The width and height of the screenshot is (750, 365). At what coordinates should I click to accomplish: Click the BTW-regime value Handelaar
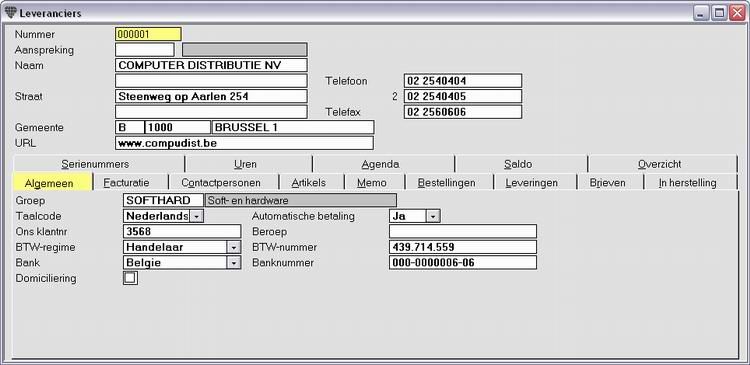tap(175, 247)
